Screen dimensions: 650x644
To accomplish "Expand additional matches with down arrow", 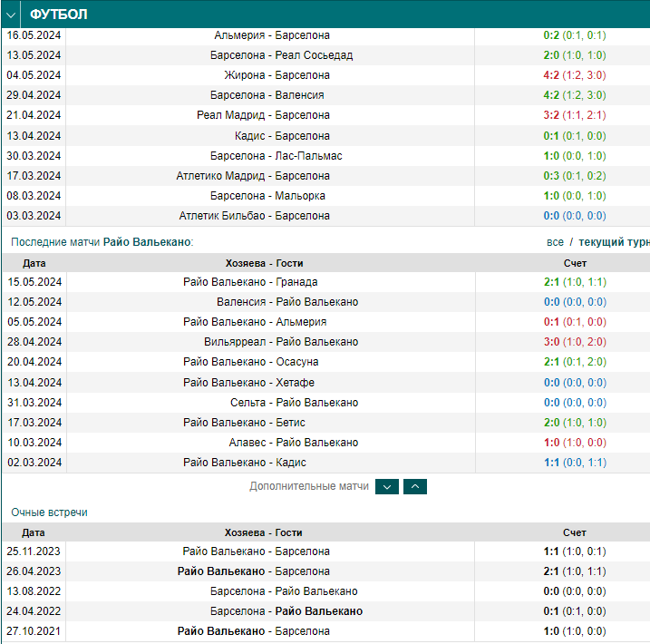I will [387, 486].
